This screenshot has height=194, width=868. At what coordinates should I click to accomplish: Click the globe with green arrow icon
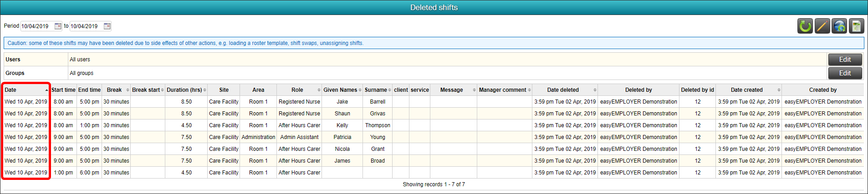click(839, 26)
